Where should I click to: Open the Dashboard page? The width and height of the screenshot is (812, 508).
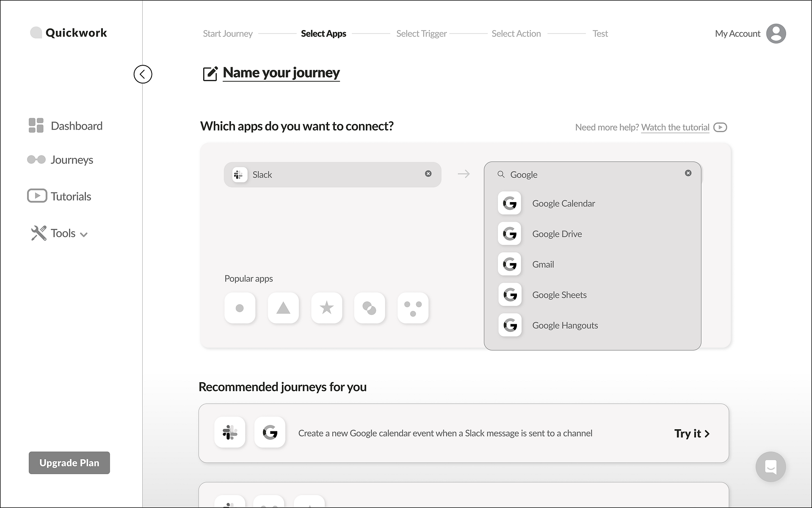[x=66, y=126]
